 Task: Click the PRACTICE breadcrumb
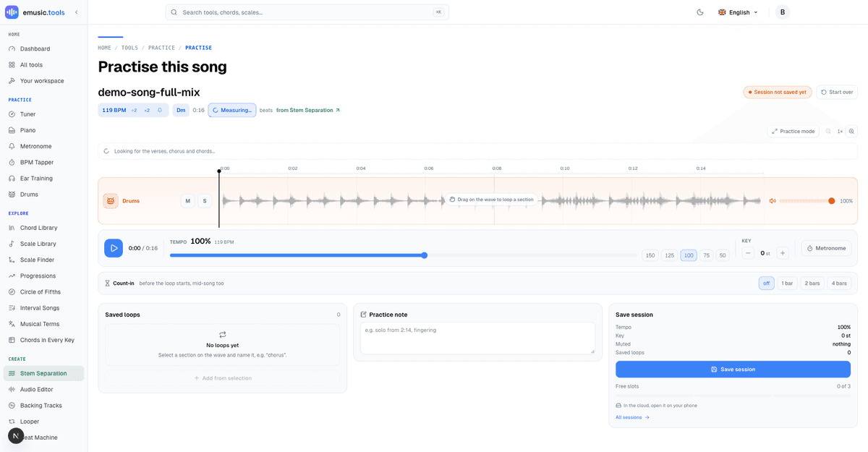(161, 48)
